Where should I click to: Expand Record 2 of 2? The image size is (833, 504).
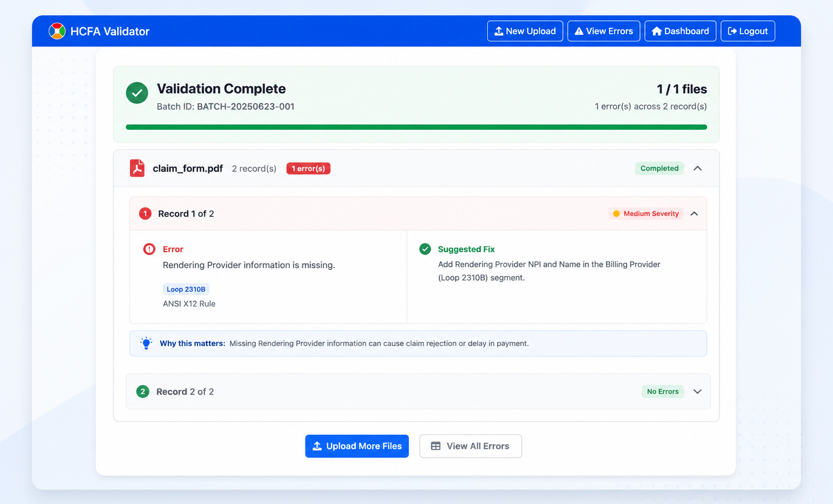click(x=697, y=391)
